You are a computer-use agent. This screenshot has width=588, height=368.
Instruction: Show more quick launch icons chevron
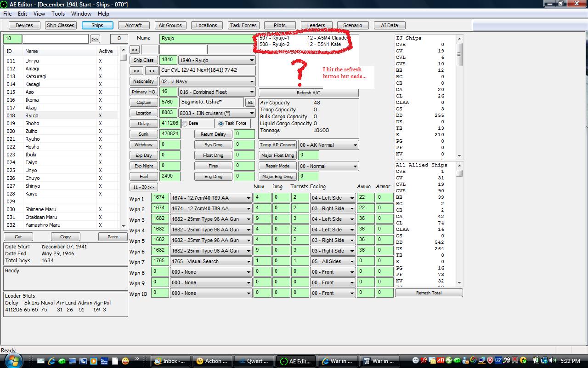click(137, 359)
